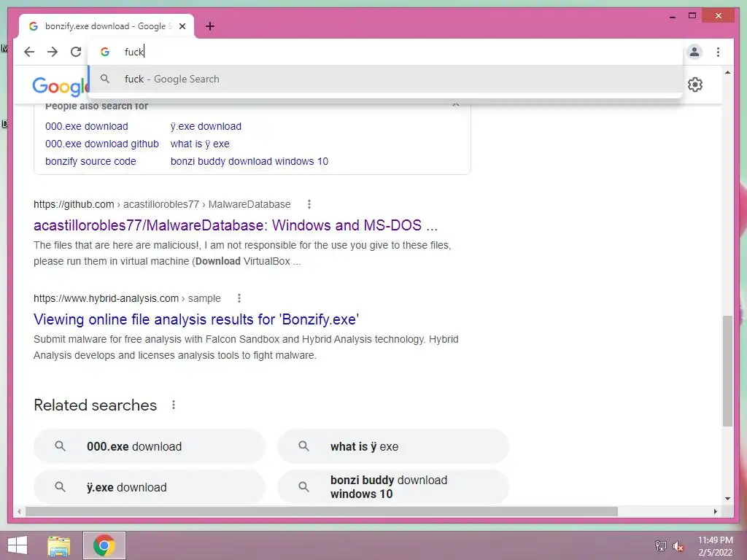Click the address bar with typed text
Image resolution: width=747 pixels, height=560 pixels.
[385, 52]
